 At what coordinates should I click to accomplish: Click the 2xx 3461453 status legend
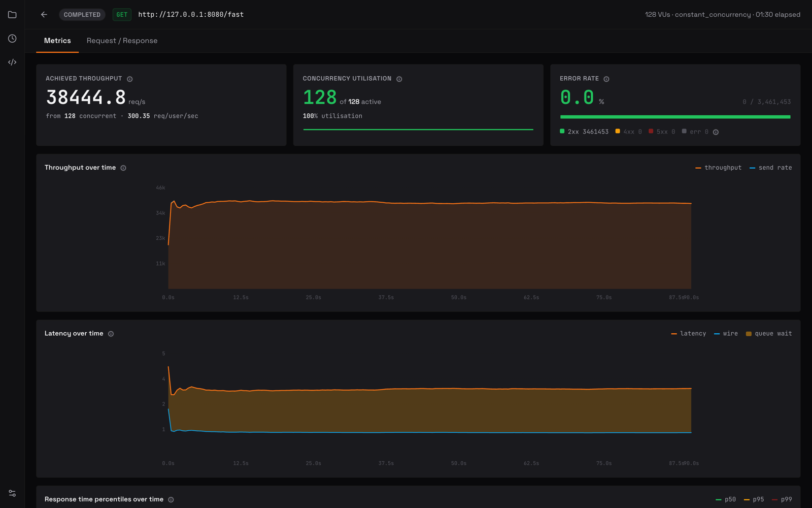pos(584,132)
